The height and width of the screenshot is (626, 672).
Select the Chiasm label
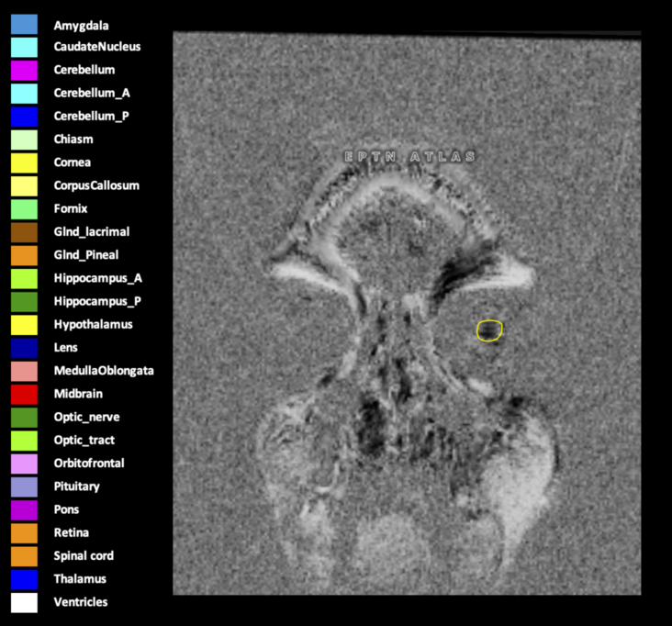coord(73,140)
